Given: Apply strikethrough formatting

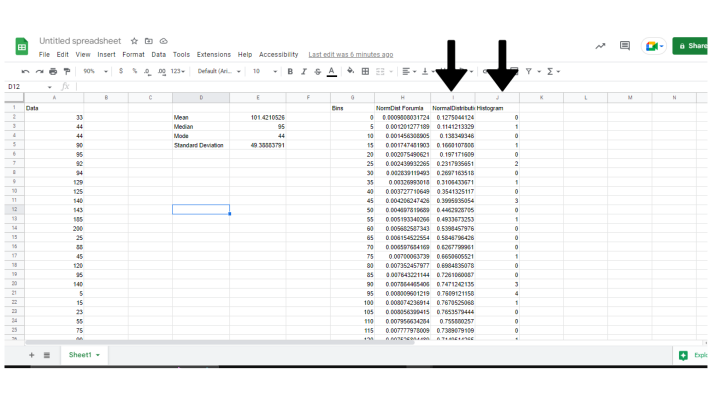Looking at the screenshot, I should (318, 71).
